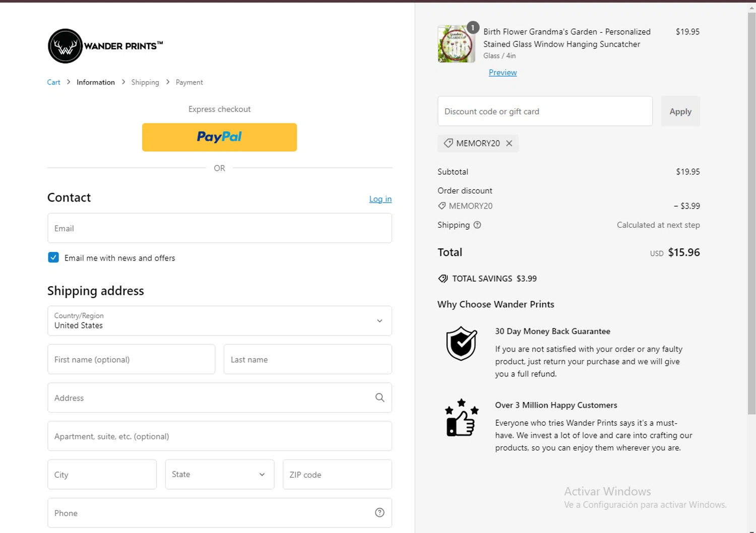Click the thumbs-up Happy Customers icon
Image resolution: width=756 pixels, height=533 pixels.
tap(461, 418)
